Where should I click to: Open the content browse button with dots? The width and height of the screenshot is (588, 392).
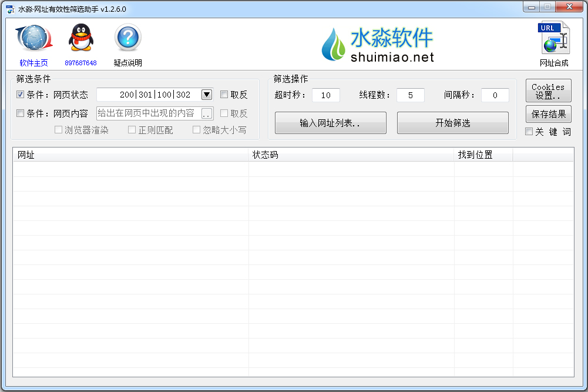(x=206, y=113)
